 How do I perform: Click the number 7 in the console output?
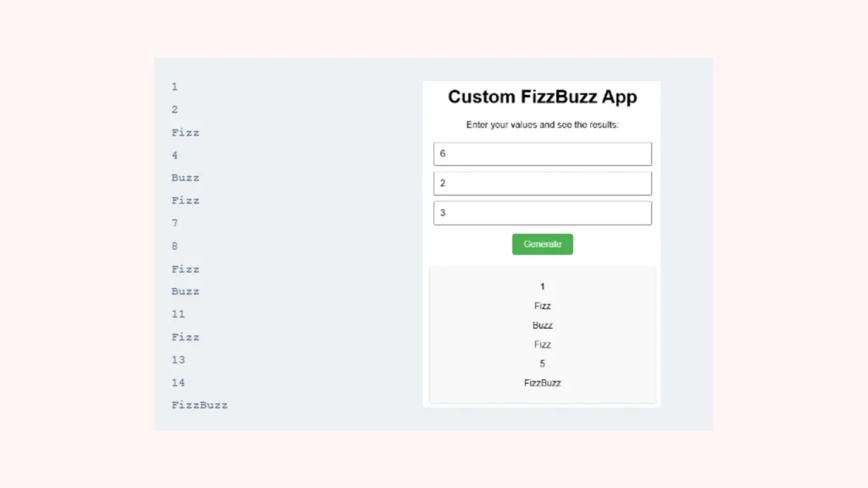pos(175,223)
